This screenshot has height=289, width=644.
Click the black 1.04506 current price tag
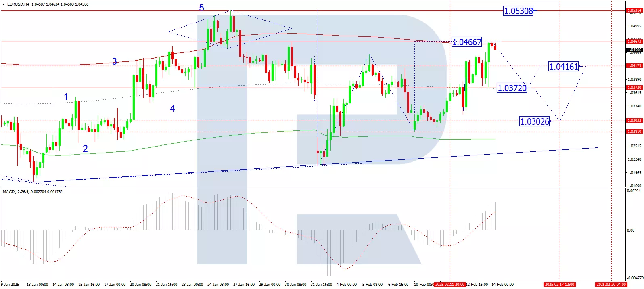(x=634, y=50)
